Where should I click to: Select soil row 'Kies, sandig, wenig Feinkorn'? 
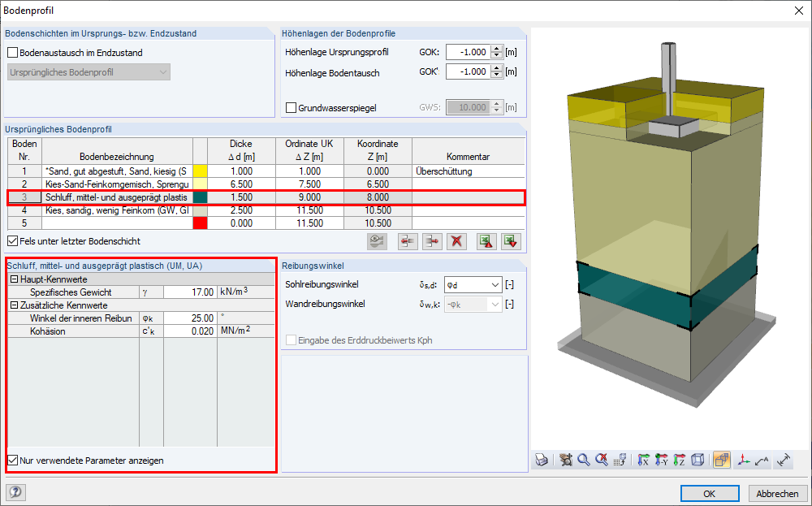click(x=117, y=210)
